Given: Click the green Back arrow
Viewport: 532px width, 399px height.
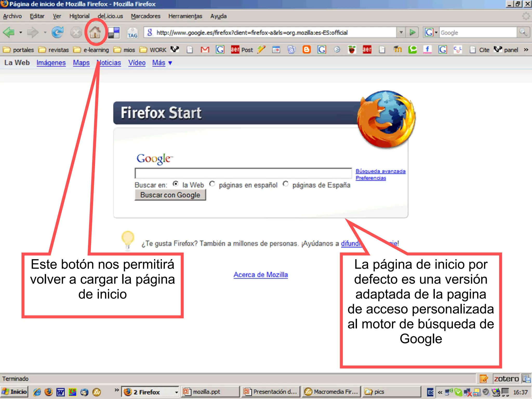Looking at the screenshot, I should click(x=9, y=32).
